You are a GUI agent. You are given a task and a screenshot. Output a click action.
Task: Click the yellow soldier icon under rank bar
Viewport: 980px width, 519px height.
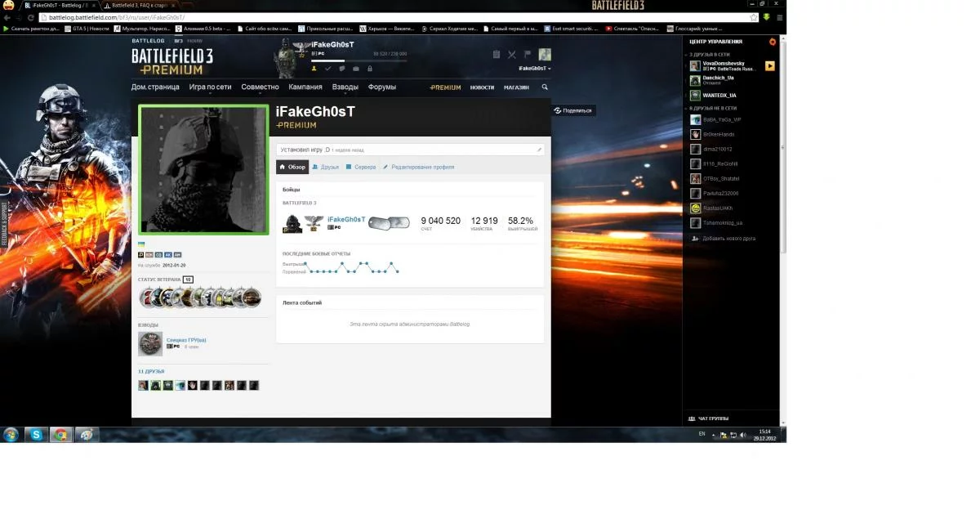314,69
